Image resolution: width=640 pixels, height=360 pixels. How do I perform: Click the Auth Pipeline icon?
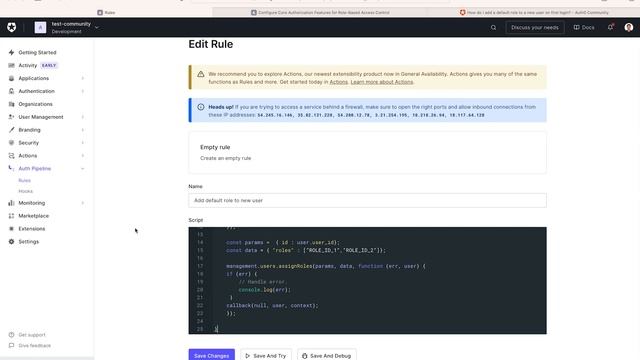click(x=11, y=168)
